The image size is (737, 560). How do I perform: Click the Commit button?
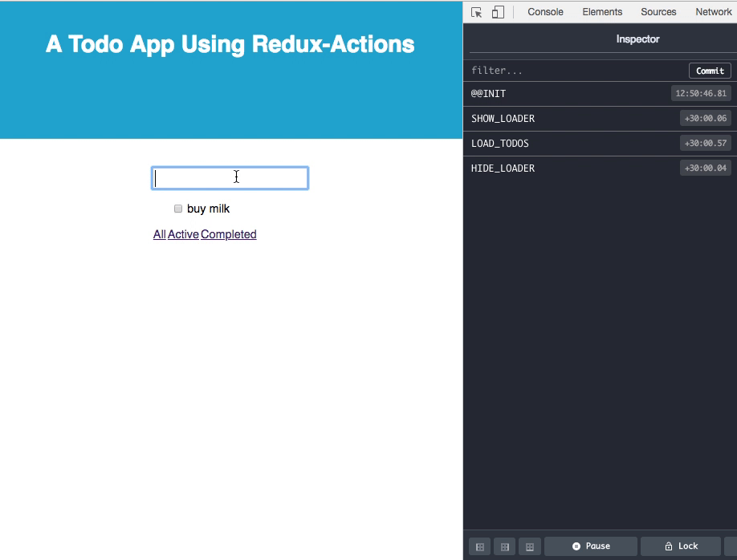pos(710,71)
